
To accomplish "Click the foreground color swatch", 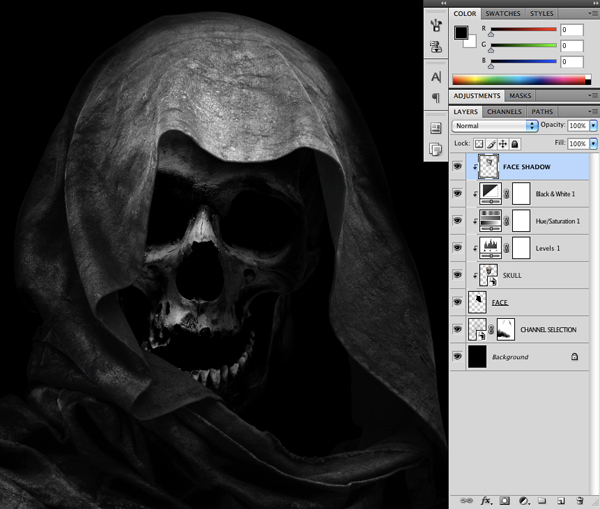I will pos(461,32).
